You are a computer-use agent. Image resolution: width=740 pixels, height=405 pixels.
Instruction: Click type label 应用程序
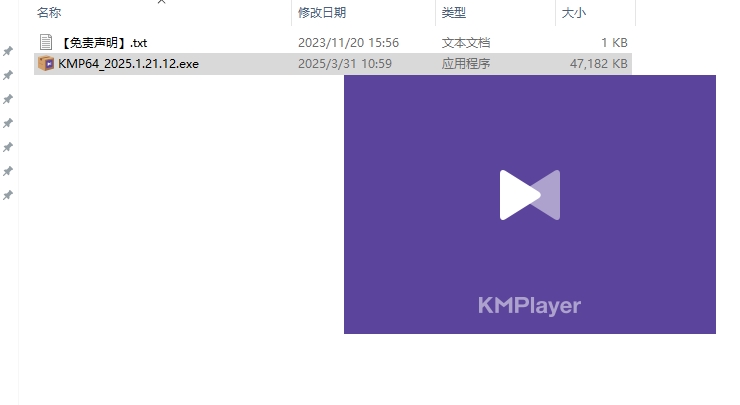(466, 64)
